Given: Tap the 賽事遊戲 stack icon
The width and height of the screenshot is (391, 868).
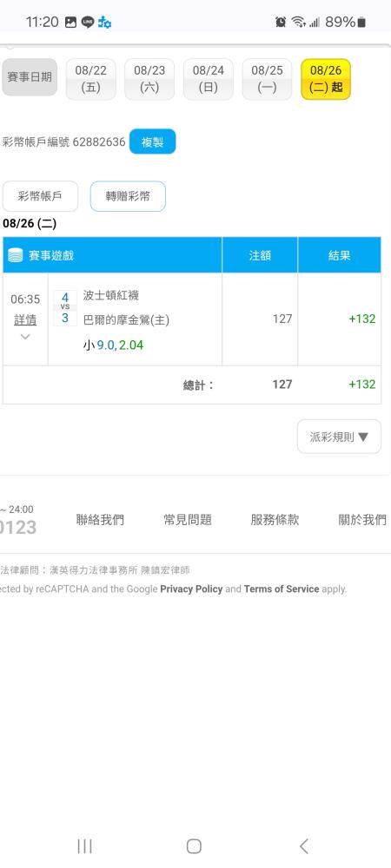Looking at the screenshot, I should tap(16, 255).
